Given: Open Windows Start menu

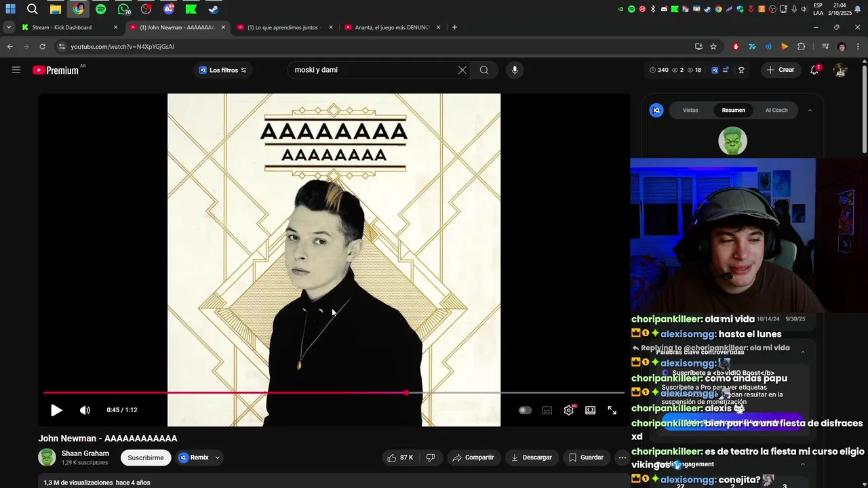Looking at the screenshot, I should pyautogui.click(x=11, y=9).
